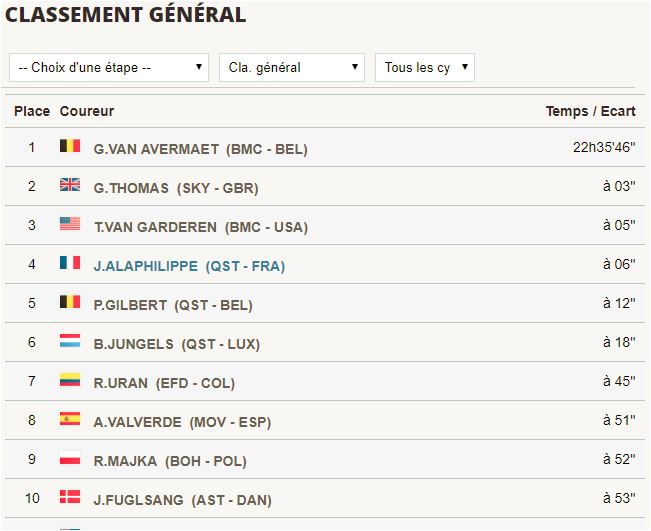Click the Spanish flag beside A.Valverde
Viewport: 651px width, 531px height.
pyautogui.click(x=70, y=418)
